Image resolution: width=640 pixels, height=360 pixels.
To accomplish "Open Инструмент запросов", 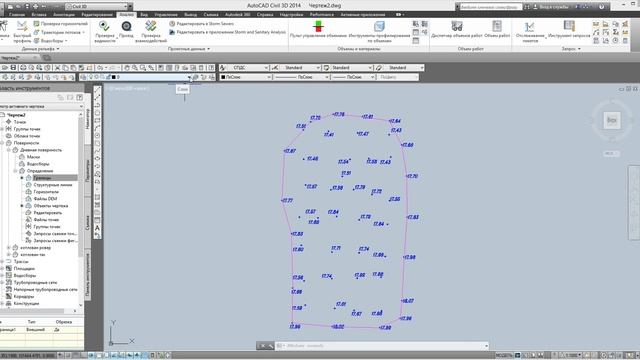I will pyautogui.click(x=569, y=30).
